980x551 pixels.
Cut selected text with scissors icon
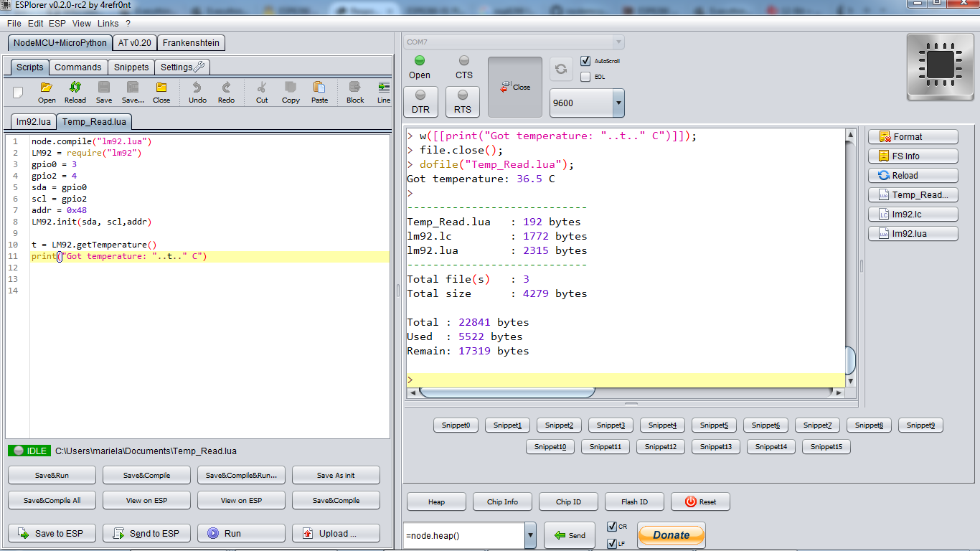[262, 93]
